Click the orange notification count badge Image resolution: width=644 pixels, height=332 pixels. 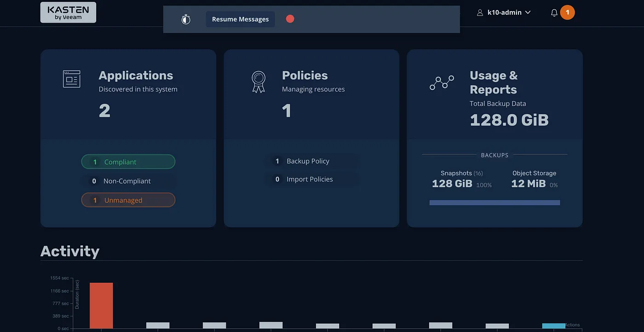pos(567,12)
